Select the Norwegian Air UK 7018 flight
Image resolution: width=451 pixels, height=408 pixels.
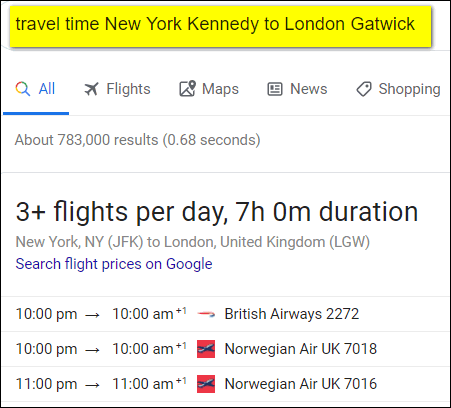tap(225, 349)
